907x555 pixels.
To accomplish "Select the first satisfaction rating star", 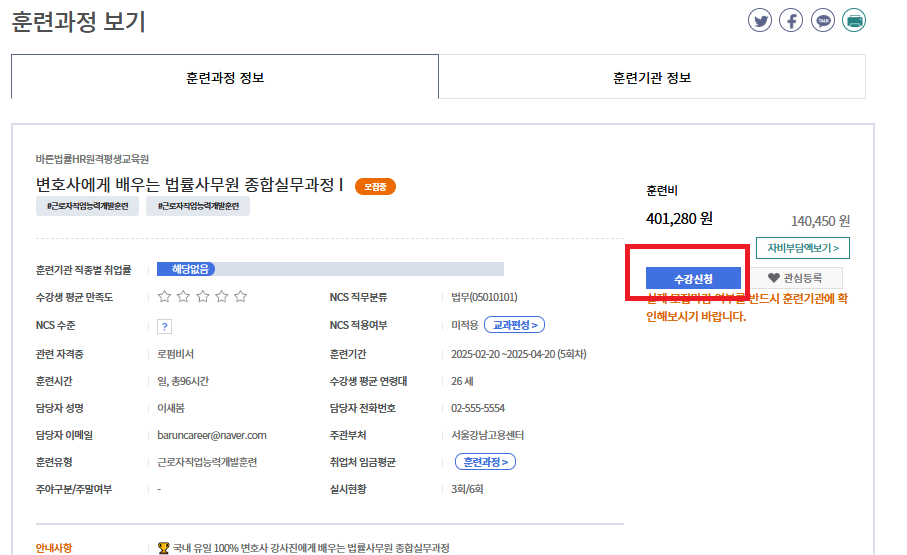I will point(165,297).
